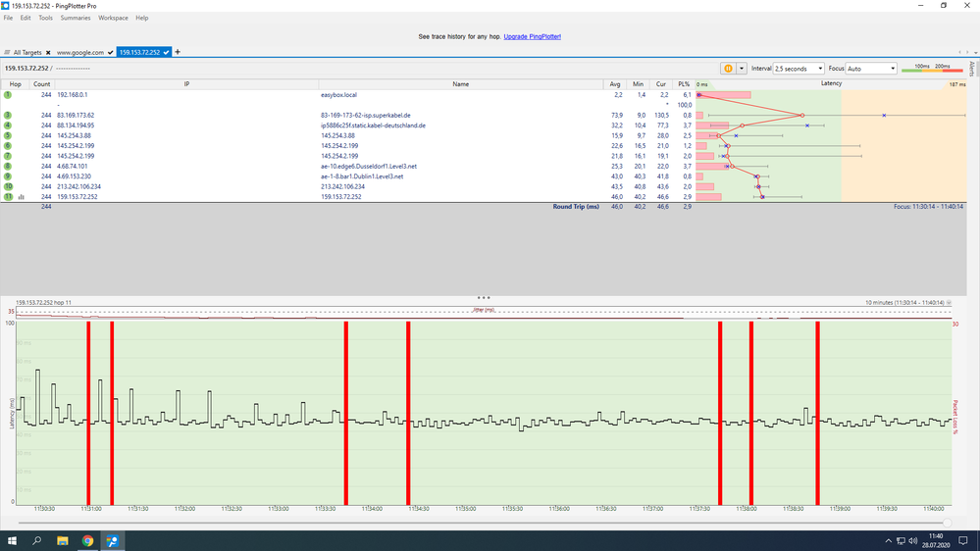Open the Tools menu

(x=46, y=18)
